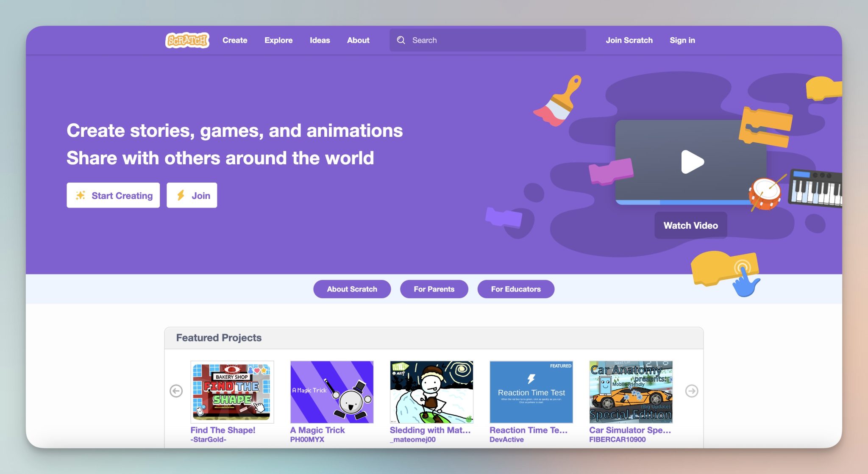The height and width of the screenshot is (474, 868).
Task: Click the Watch Video button
Action: (690, 225)
